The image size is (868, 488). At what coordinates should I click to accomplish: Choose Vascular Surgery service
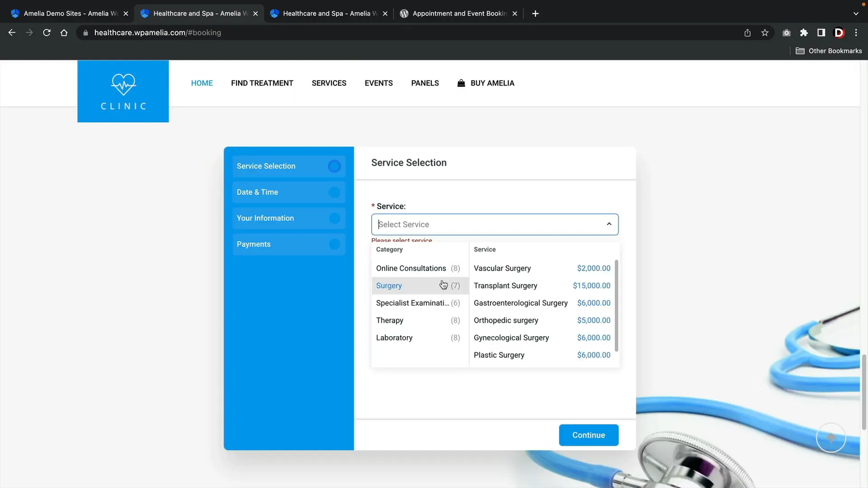(542, 268)
